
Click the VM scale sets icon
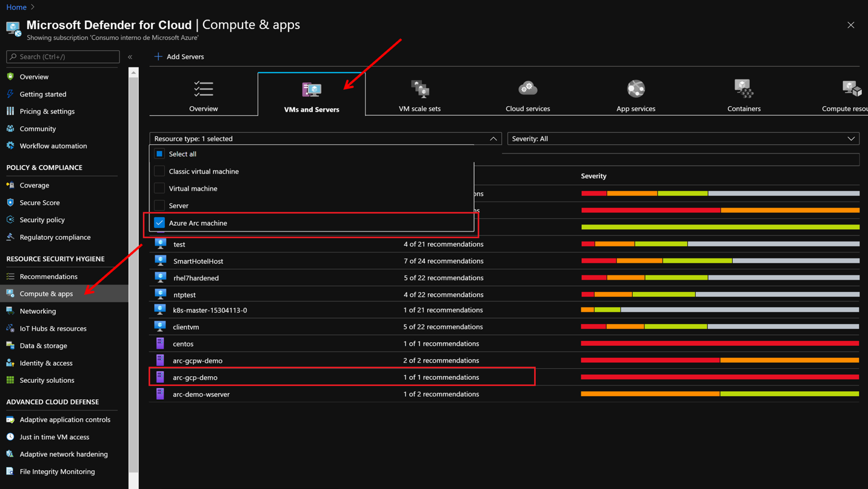(419, 89)
